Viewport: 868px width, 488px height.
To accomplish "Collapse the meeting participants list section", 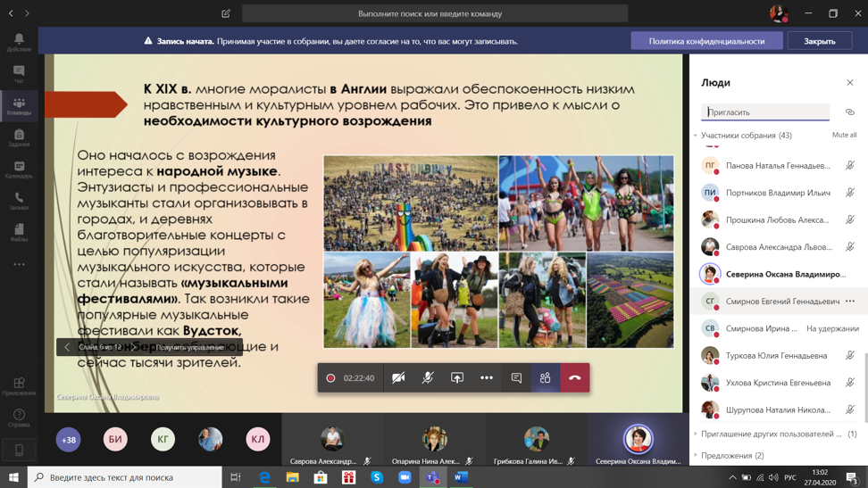I will tap(696, 136).
